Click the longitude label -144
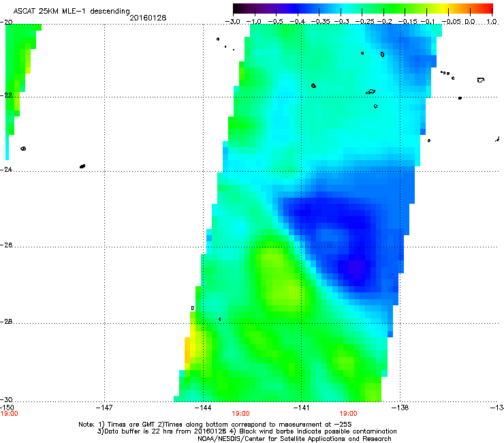This screenshot has width=504, height=443. point(203,408)
